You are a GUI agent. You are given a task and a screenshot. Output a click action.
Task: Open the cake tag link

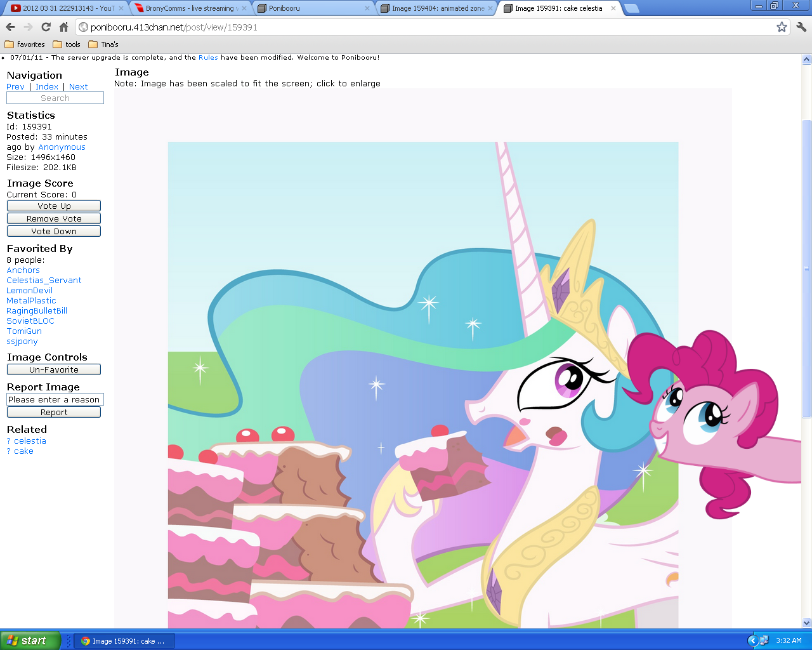point(23,451)
